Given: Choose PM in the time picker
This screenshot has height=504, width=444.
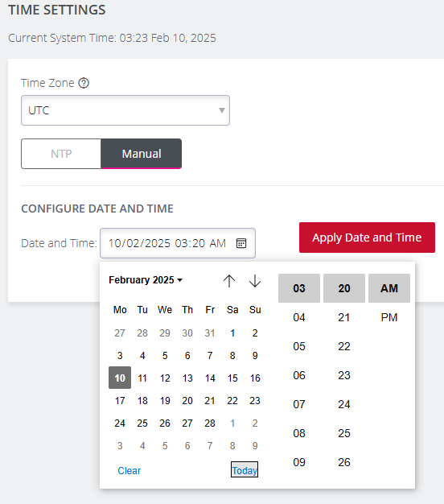Looking at the screenshot, I should (x=389, y=317).
